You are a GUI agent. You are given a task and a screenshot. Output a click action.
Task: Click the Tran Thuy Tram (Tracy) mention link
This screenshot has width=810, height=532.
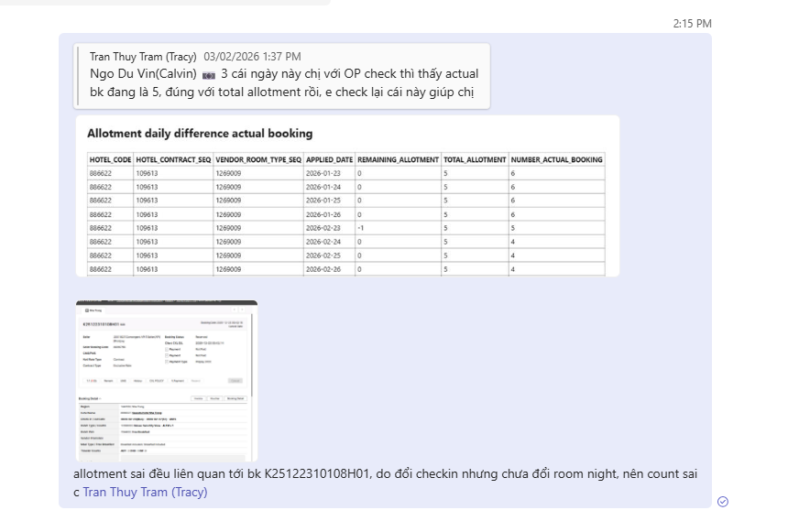[x=145, y=493]
